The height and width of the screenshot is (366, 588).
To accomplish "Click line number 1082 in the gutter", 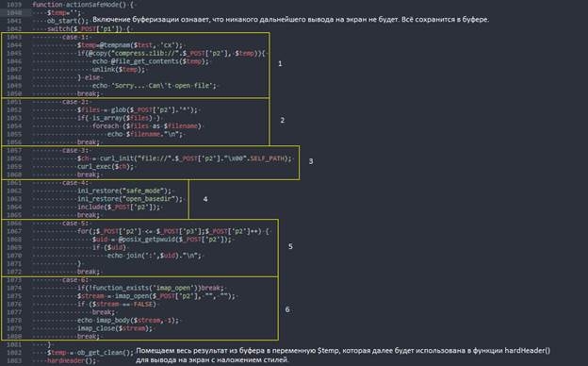I will (14, 353).
